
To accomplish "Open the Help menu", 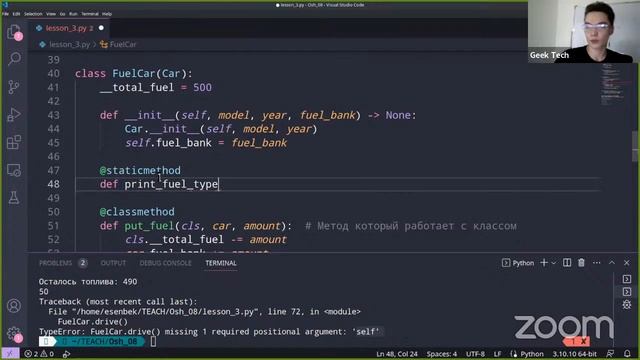I will click(x=107, y=14).
